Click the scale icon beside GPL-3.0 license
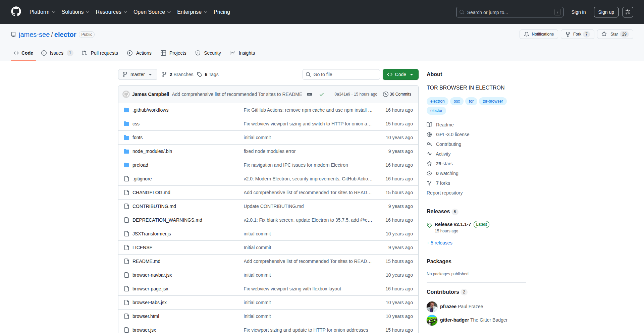 pyautogui.click(x=429, y=134)
